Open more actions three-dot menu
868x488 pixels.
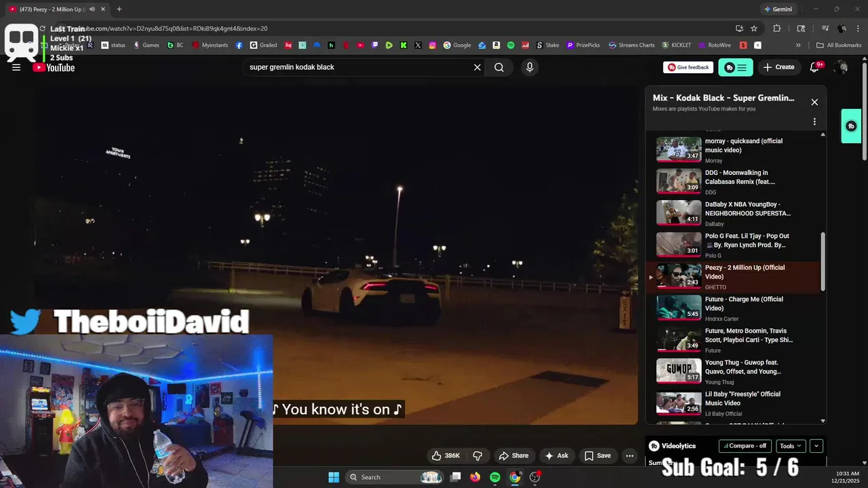pyautogui.click(x=630, y=455)
